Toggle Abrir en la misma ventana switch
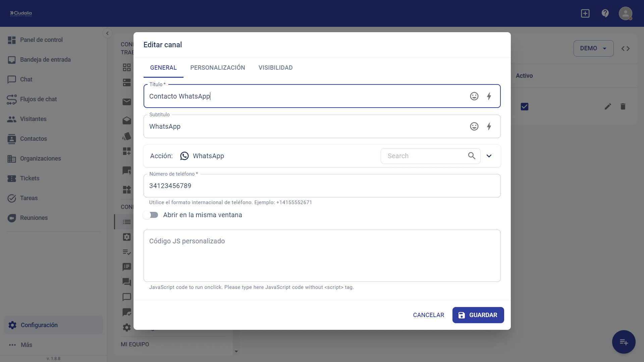This screenshot has width=644, height=362. (151, 215)
